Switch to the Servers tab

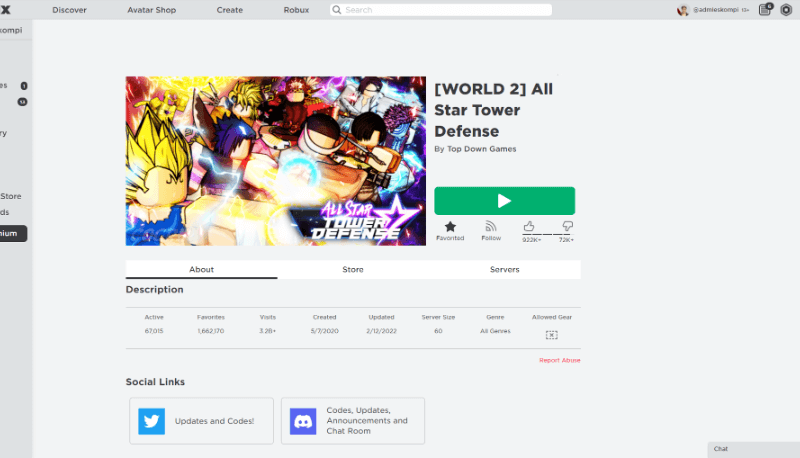tap(505, 269)
